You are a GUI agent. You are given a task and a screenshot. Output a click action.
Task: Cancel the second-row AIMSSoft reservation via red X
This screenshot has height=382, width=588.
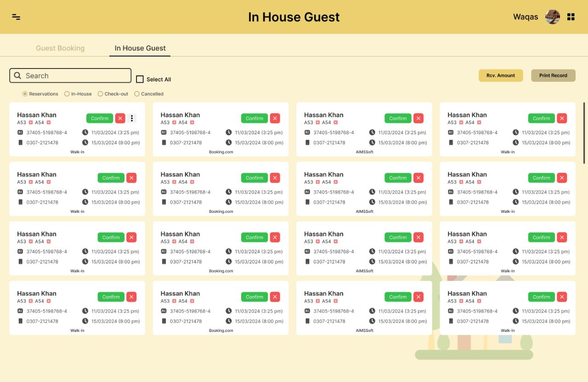[418, 178]
